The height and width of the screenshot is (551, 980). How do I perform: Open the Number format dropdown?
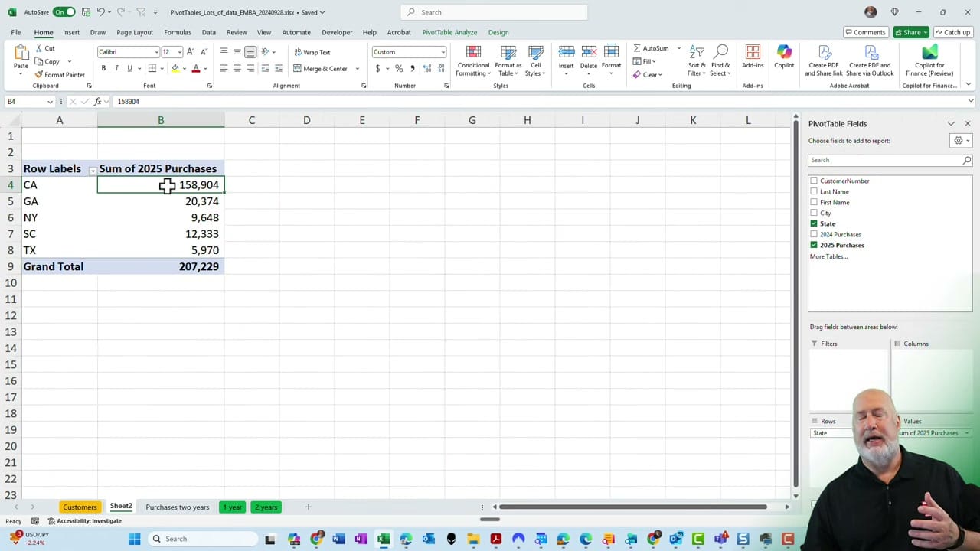[x=442, y=51]
